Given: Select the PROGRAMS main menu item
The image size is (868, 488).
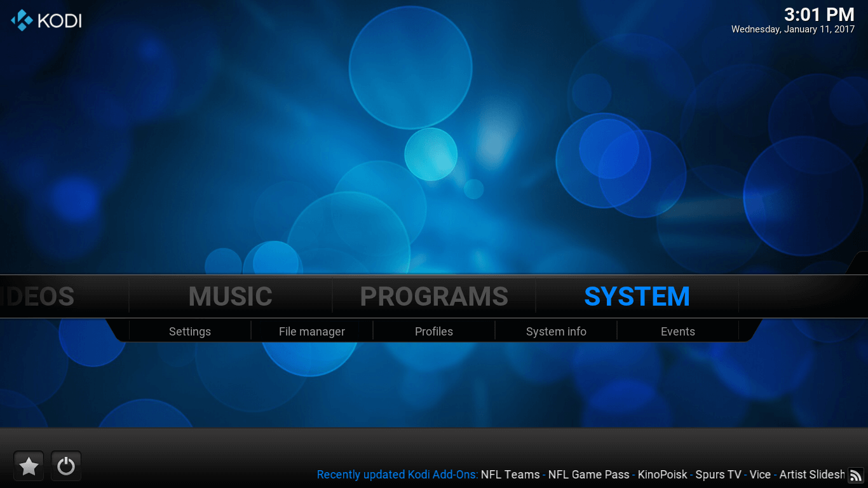Looking at the screenshot, I should tap(434, 296).
